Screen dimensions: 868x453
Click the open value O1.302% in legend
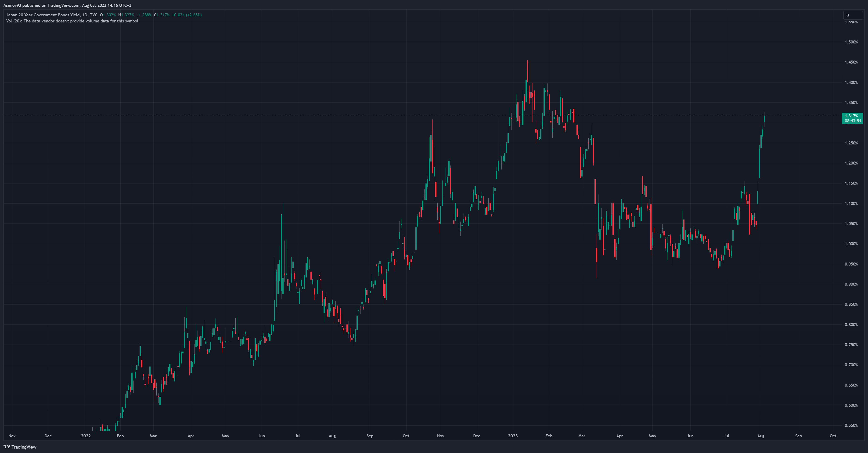coord(108,15)
